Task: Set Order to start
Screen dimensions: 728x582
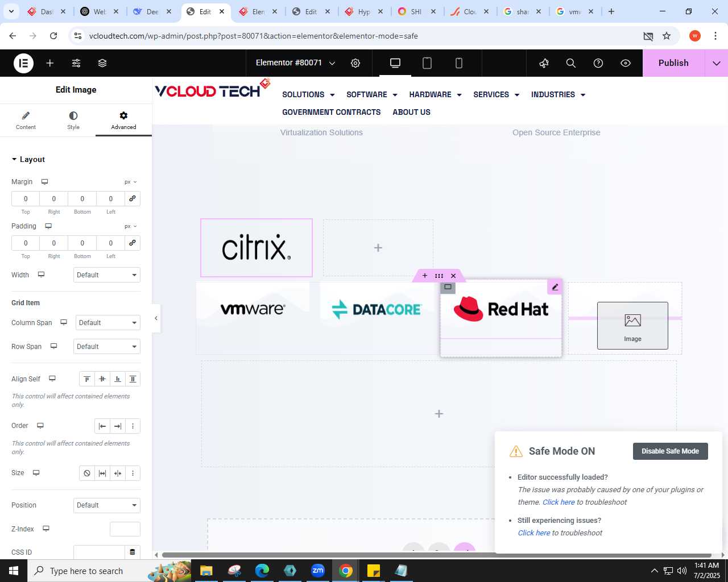Action: point(102,426)
